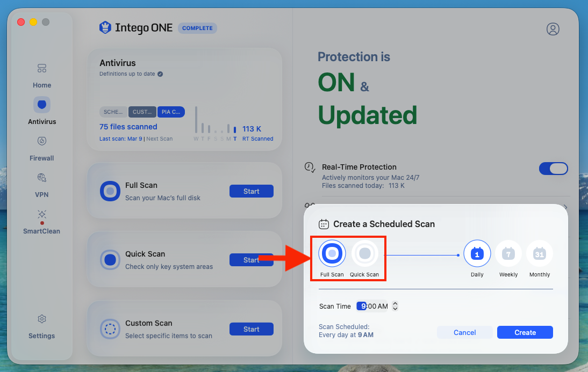Open the Firewall section
Image resolution: width=588 pixels, height=372 pixels.
click(x=41, y=149)
